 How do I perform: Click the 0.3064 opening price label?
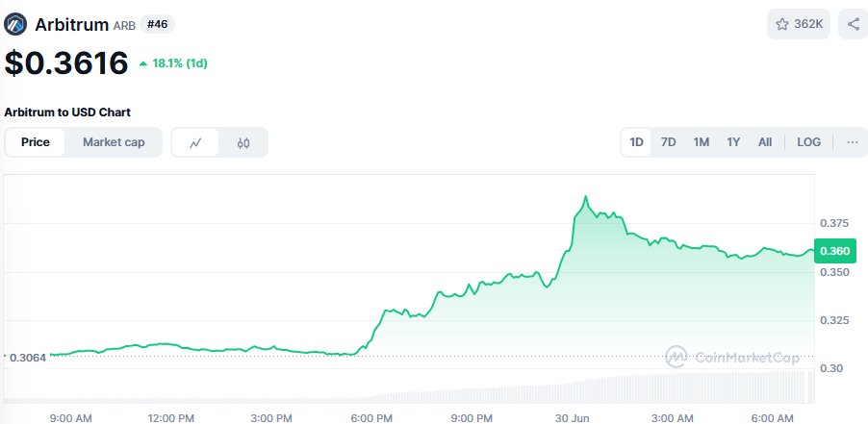pyautogui.click(x=26, y=358)
